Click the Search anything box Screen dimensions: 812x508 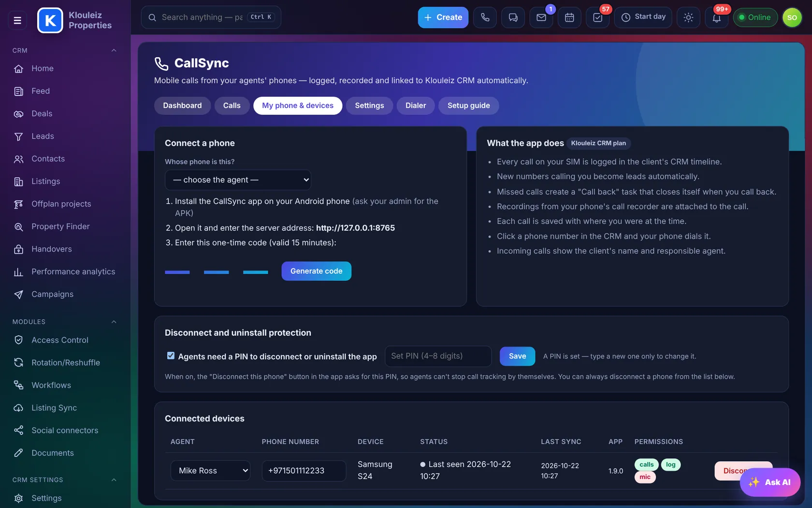coord(211,17)
